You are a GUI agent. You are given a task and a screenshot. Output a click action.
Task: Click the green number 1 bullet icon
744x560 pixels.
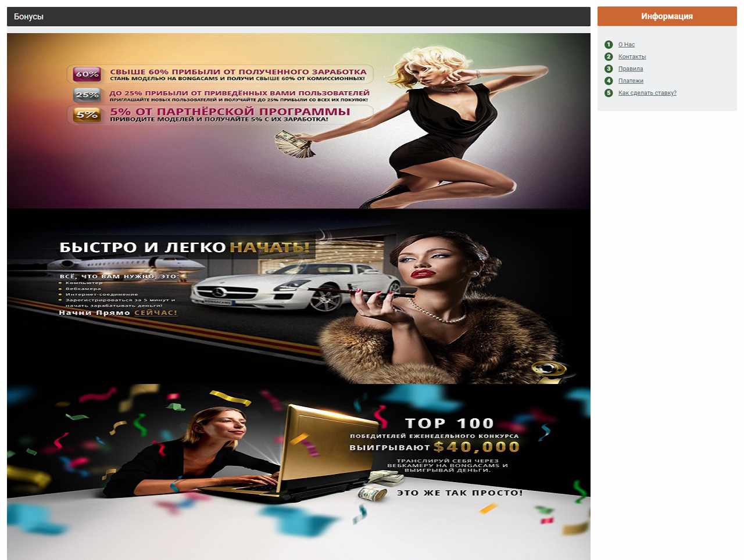(x=609, y=45)
